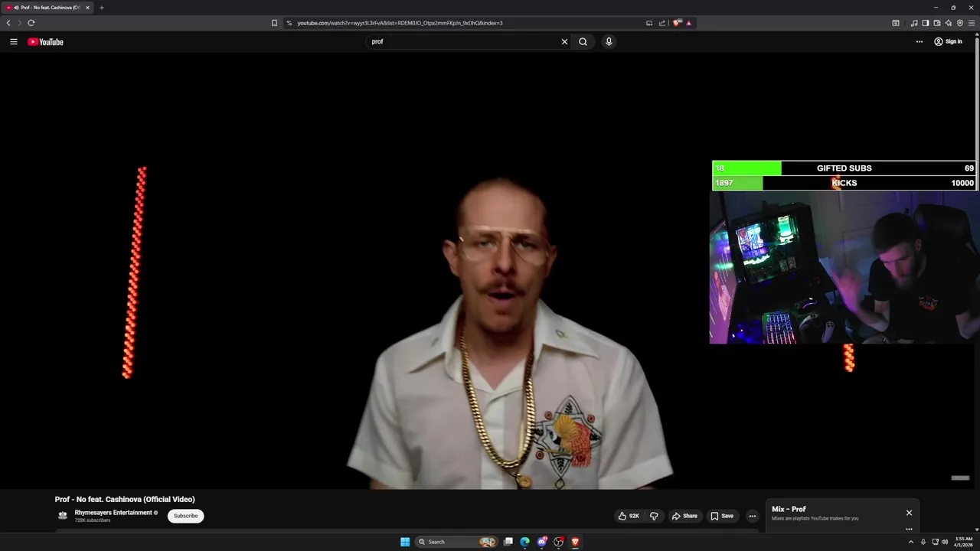
Task: Go back in the browser
Action: [8, 23]
